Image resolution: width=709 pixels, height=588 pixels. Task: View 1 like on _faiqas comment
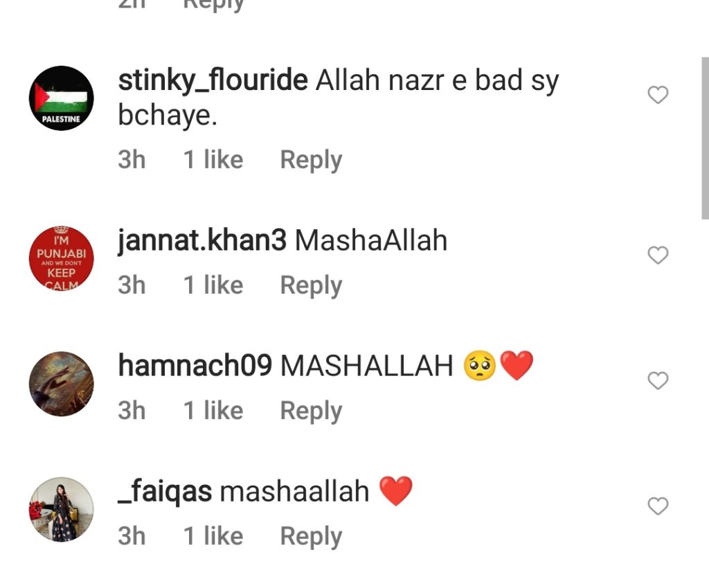pyautogui.click(x=213, y=536)
